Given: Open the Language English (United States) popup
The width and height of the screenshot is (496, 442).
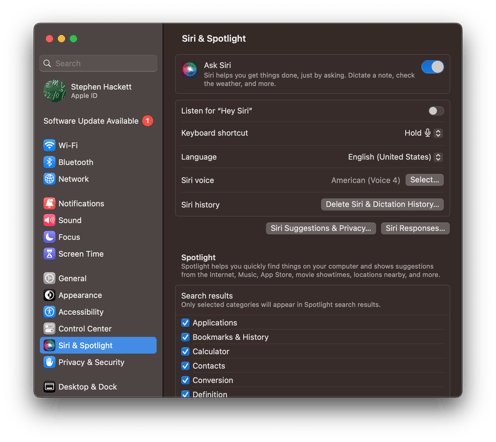Looking at the screenshot, I should (395, 157).
